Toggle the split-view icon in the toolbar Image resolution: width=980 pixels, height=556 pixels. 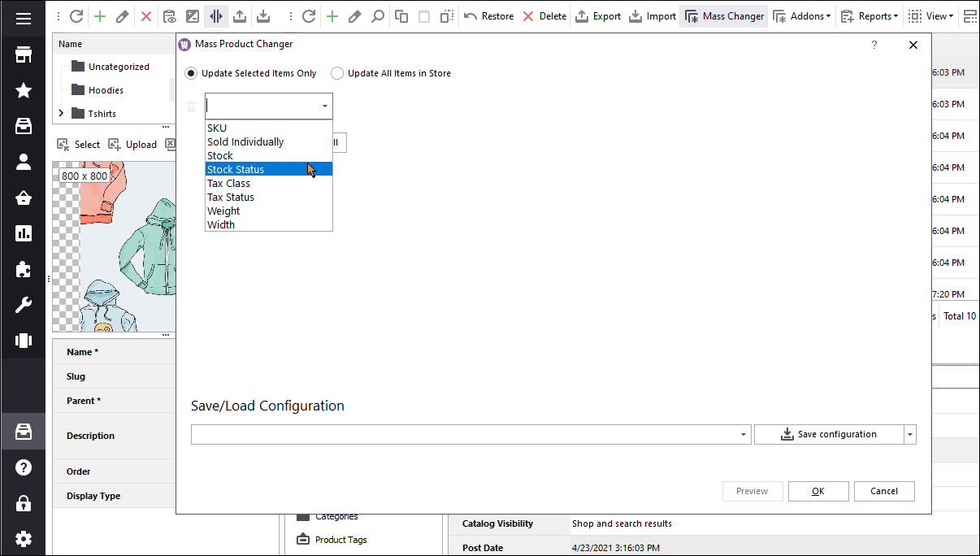pyautogui.click(x=215, y=15)
